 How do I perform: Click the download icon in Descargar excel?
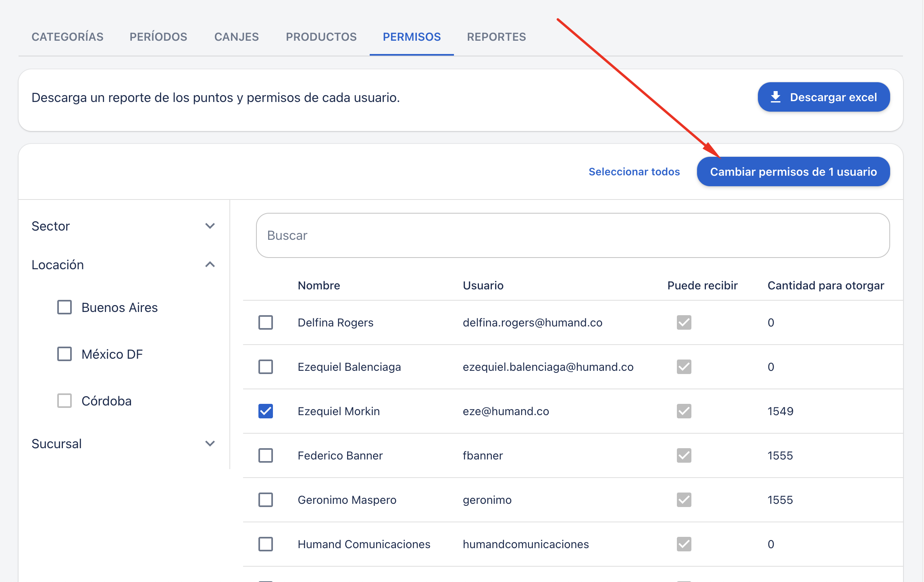[x=776, y=97]
